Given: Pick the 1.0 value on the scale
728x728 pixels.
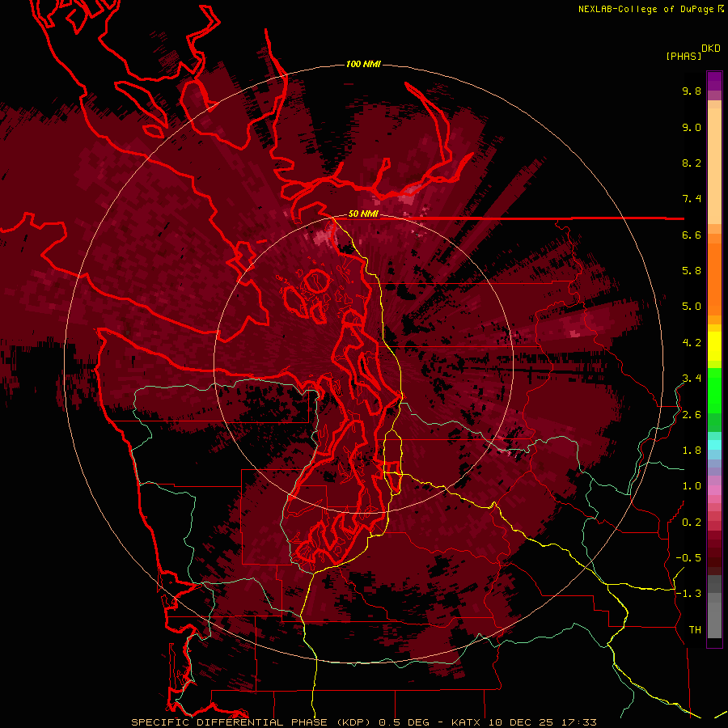Looking at the screenshot, I should tap(692, 486).
